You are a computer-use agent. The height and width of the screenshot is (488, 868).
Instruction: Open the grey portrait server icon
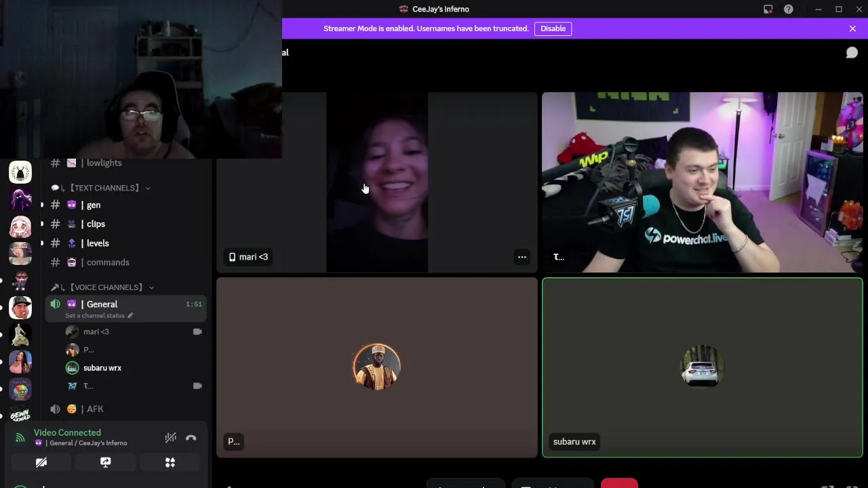[20, 253]
